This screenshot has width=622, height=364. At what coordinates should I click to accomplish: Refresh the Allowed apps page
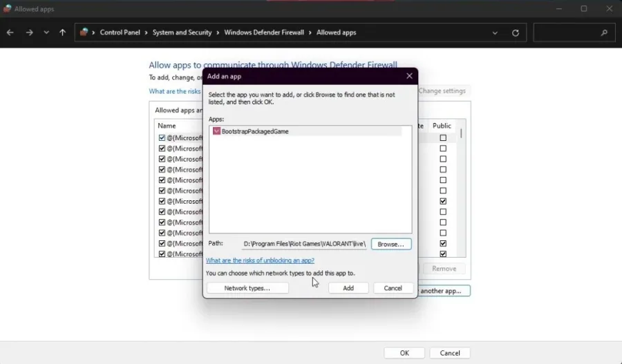pyautogui.click(x=516, y=33)
